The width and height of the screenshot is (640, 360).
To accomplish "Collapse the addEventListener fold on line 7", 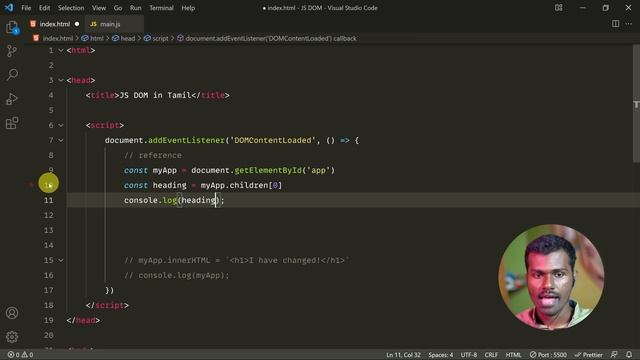I will [x=61, y=140].
